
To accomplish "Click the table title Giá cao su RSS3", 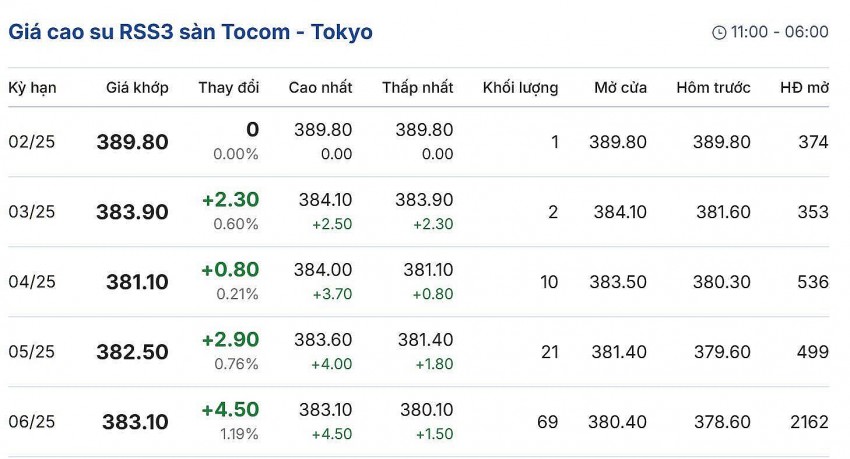I will click(x=190, y=32).
